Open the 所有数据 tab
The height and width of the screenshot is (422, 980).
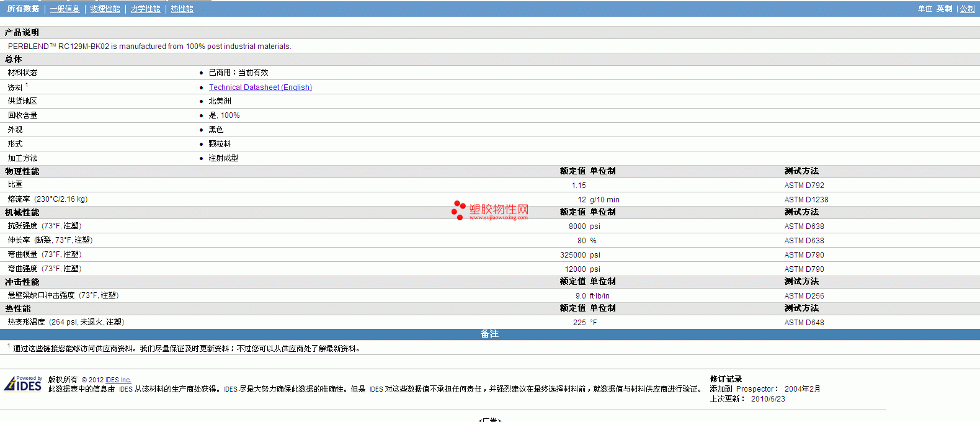coord(23,9)
